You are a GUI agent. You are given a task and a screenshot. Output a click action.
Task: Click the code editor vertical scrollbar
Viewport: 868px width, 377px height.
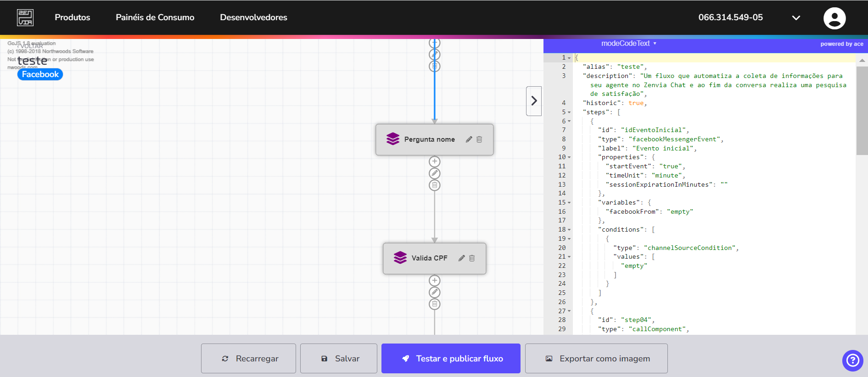(x=862, y=111)
